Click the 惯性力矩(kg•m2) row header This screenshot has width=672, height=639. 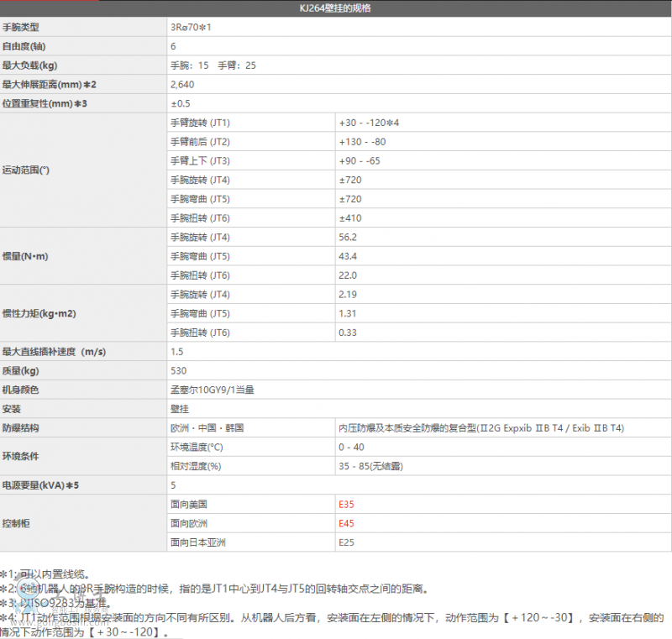coord(39,313)
